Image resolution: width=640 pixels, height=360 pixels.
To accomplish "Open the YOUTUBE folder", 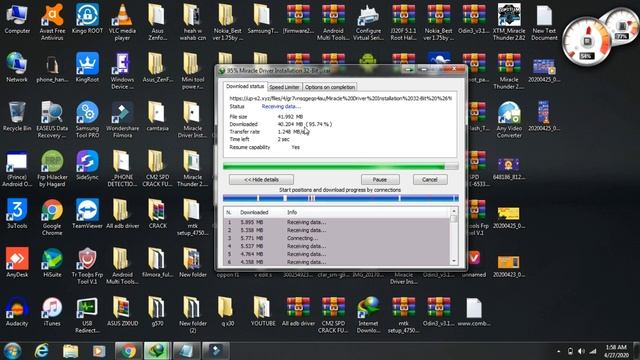I will point(262,311).
